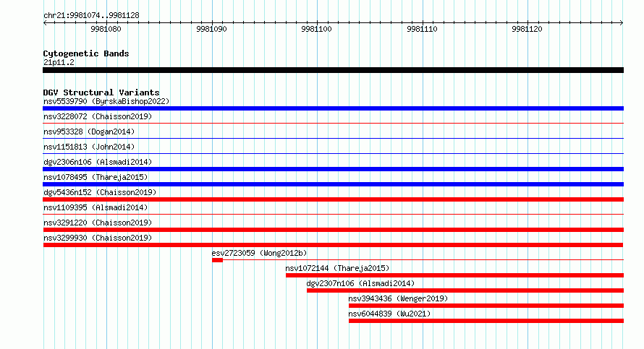Open dgv2307n106 (Alsmadi2014) variant label
This screenshot has height=349, width=644.
360,283
